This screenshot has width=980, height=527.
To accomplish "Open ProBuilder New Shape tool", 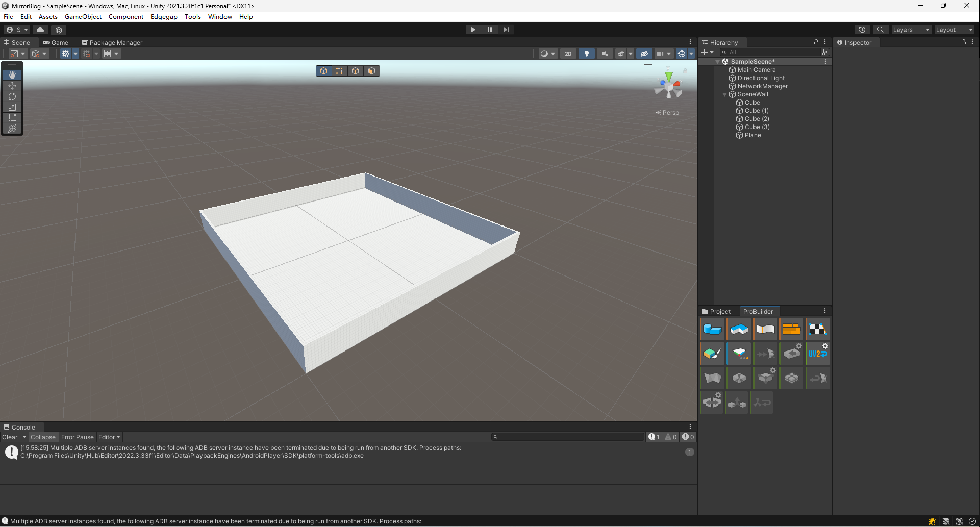I will (x=712, y=329).
